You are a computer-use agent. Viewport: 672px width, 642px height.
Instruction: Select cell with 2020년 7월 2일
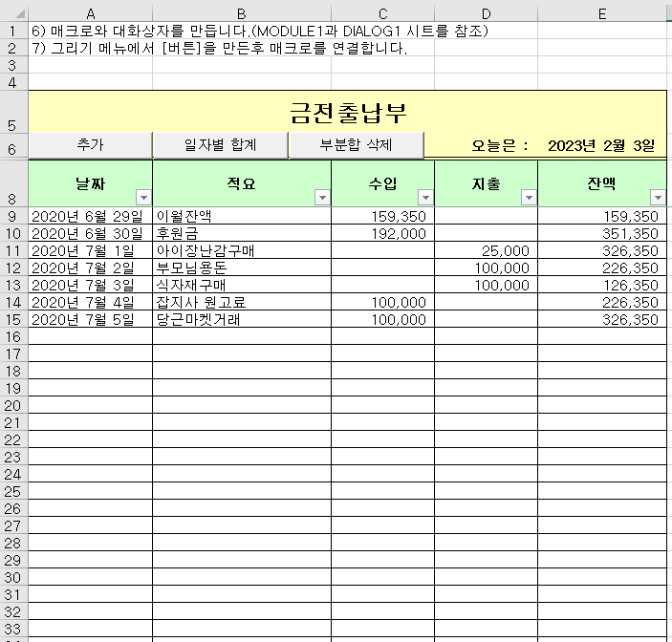tap(91, 267)
